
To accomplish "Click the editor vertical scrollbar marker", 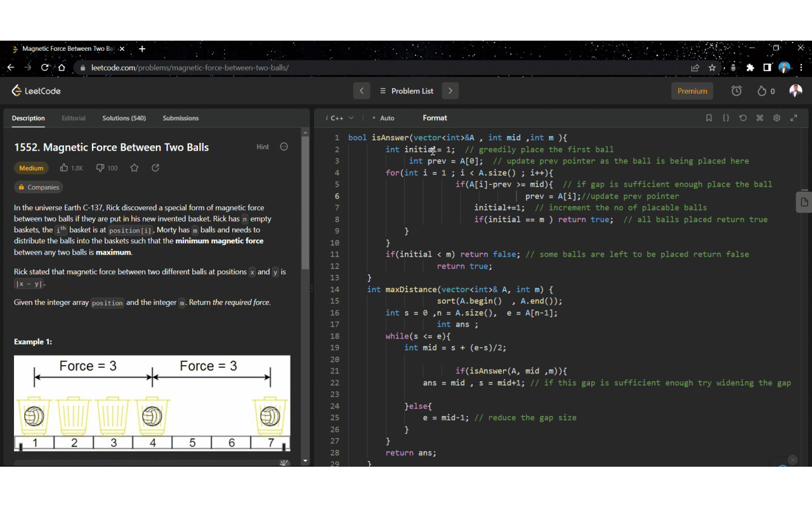I will coord(805,190).
